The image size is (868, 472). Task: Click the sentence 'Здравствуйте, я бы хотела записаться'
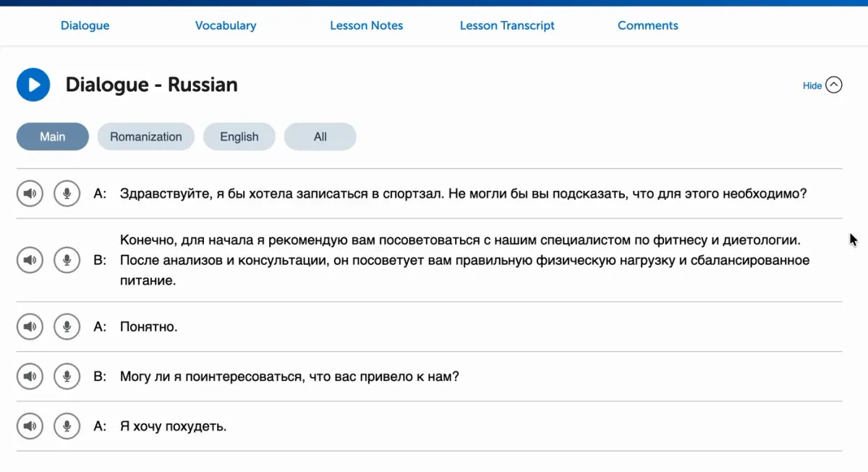click(464, 194)
